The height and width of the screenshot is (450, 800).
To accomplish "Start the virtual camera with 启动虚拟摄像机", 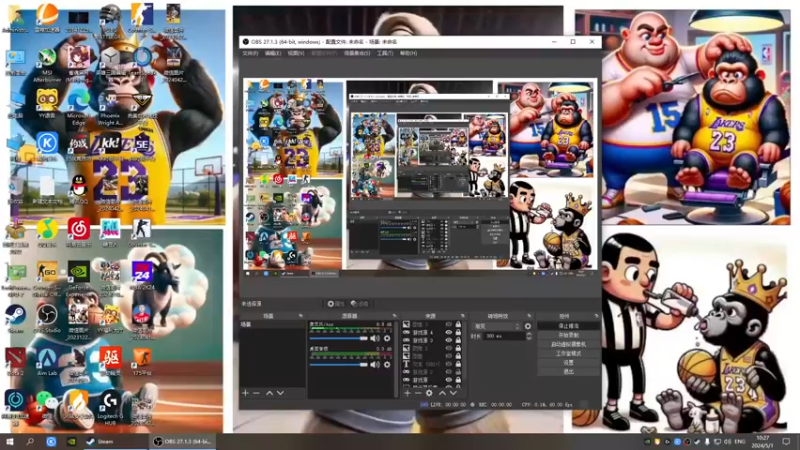I will pyautogui.click(x=568, y=344).
